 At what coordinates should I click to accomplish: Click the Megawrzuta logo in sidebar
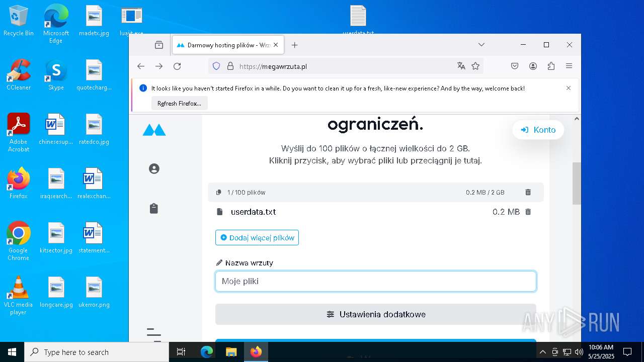pos(154,130)
